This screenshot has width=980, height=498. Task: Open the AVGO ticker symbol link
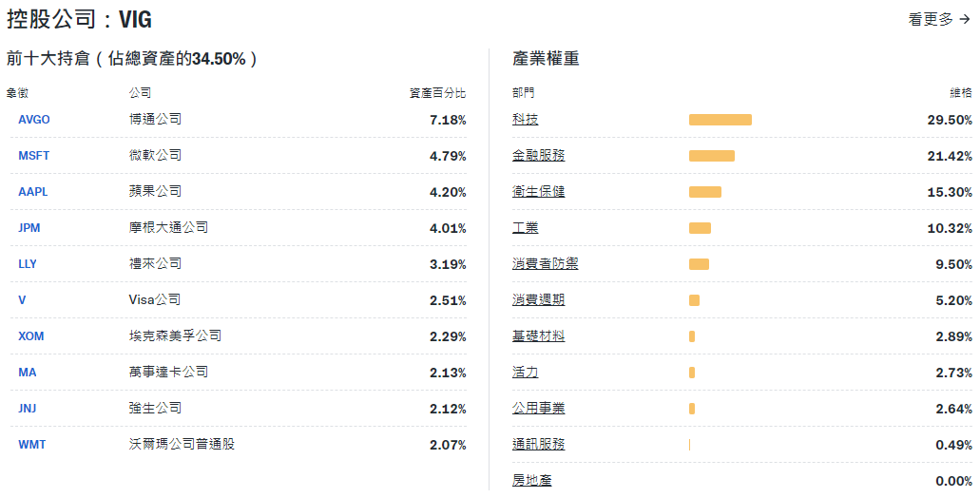[34, 120]
